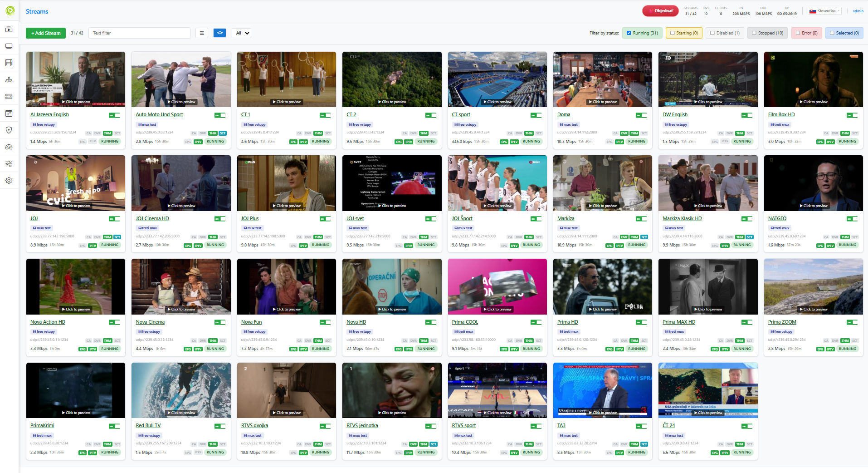The image size is (868, 473).
Task: Open the speedometer dashboard sidebar icon
Action: click(x=9, y=147)
